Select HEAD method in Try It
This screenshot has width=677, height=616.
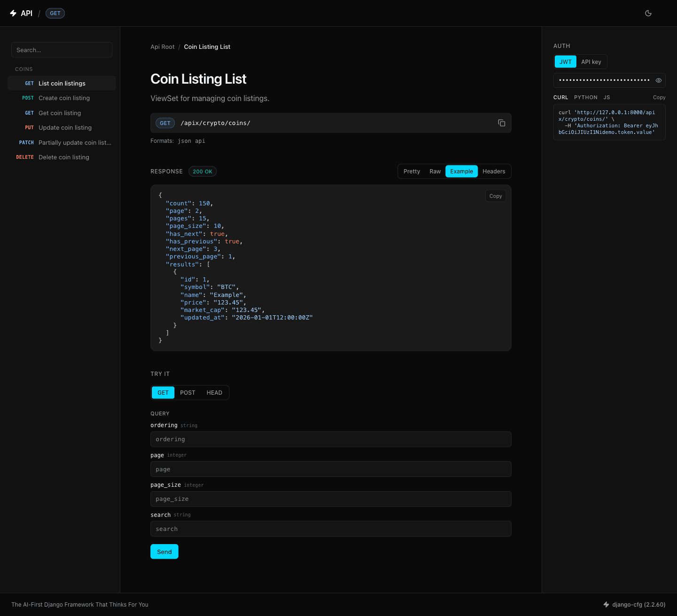[x=214, y=393]
